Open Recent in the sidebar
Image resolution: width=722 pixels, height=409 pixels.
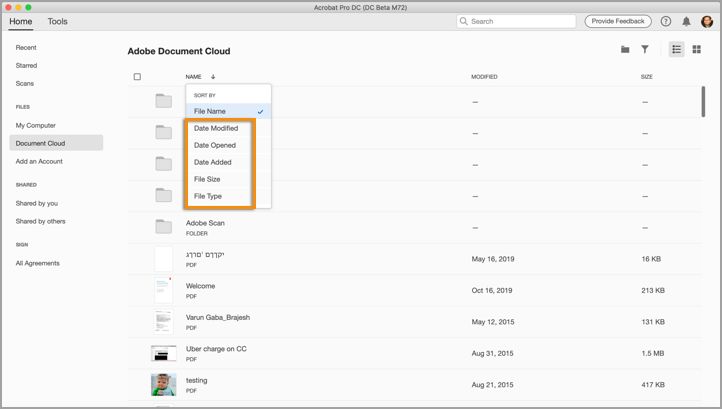[x=26, y=47]
